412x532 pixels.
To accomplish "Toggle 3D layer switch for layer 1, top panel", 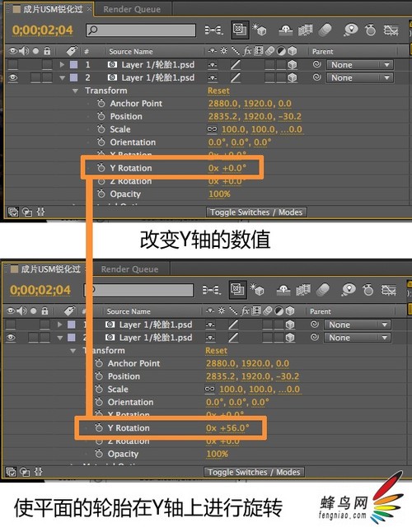I will tap(292, 64).
